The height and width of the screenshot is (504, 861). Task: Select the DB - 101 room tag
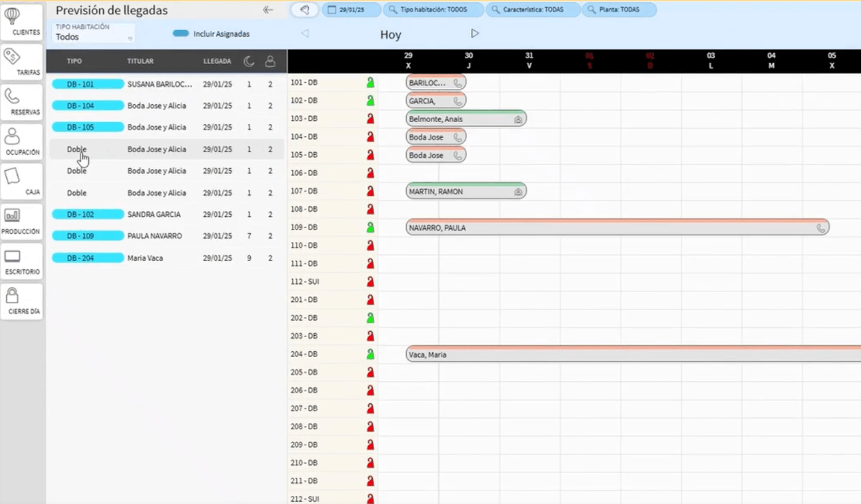(88, 84)
